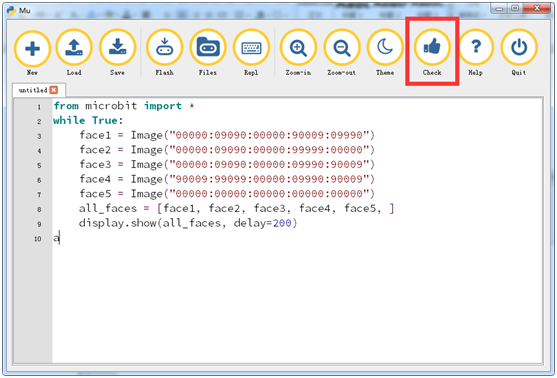This screenshot has width=557, height=378.
Task: Click line number 10 in the gutter
Action: pyautogui.click(x=38, y=239)
